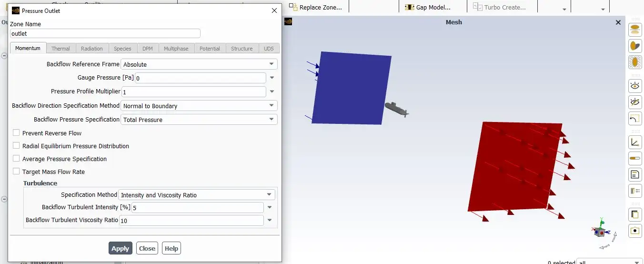Click the Turbo Create icon
This screenshot has height=264, width=644.
point(477,7)
